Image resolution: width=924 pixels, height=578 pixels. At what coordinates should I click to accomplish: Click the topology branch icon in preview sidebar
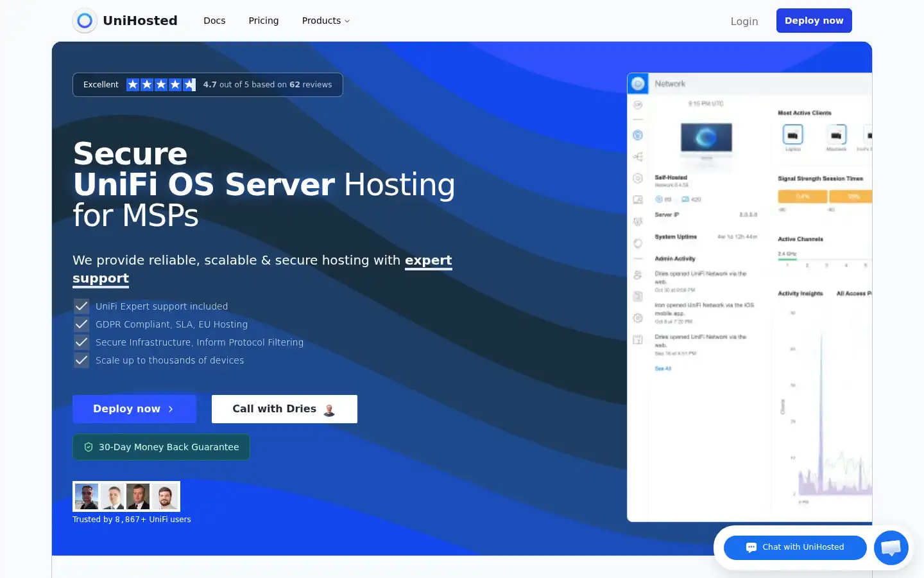tap(638, 157)
